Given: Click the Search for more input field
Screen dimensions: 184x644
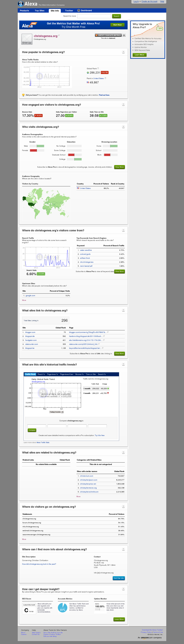Looking at the screenshot, I should (94, 16).
